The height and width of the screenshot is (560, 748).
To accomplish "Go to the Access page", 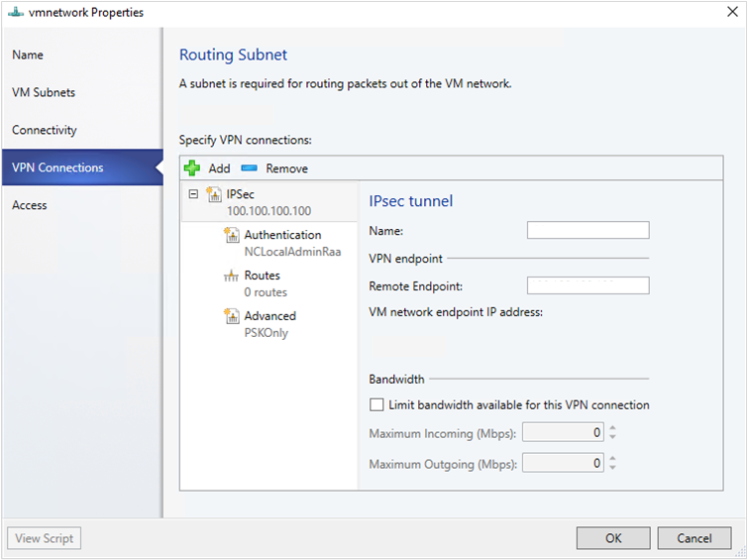I will (30, 205).
